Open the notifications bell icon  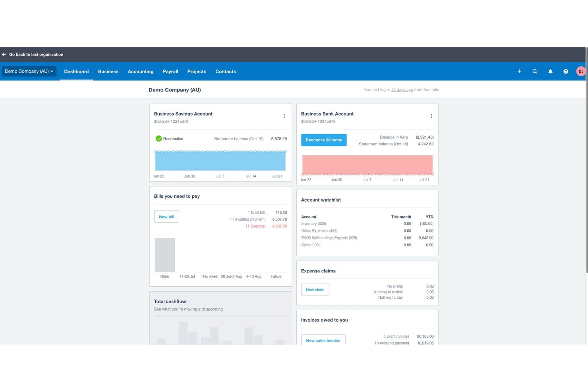[550, 71]
